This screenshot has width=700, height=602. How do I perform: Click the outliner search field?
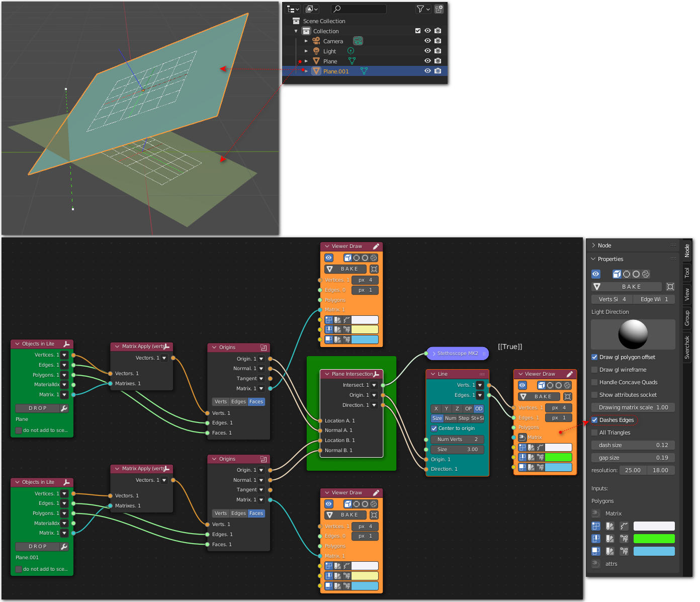coord(359,9)
